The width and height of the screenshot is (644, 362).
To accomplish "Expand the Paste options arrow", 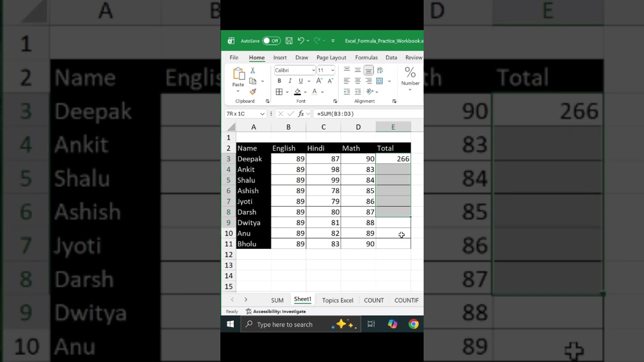I will pos(238,90).
